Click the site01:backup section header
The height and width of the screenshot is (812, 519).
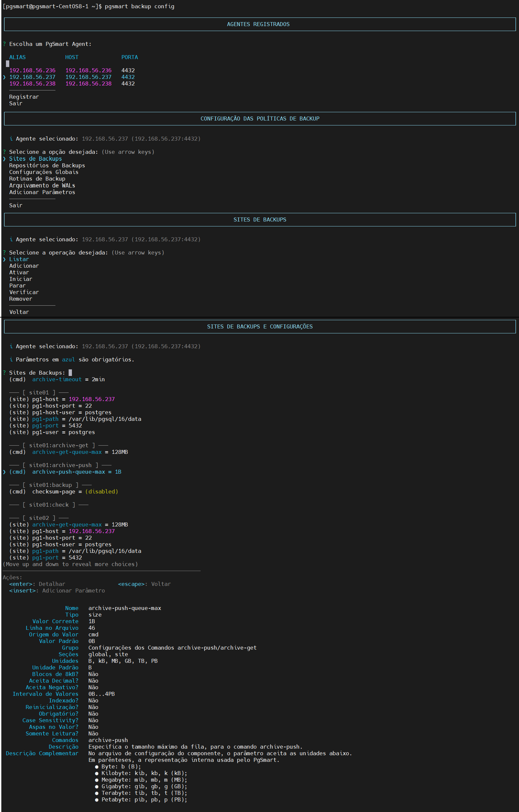click(50, 485)
